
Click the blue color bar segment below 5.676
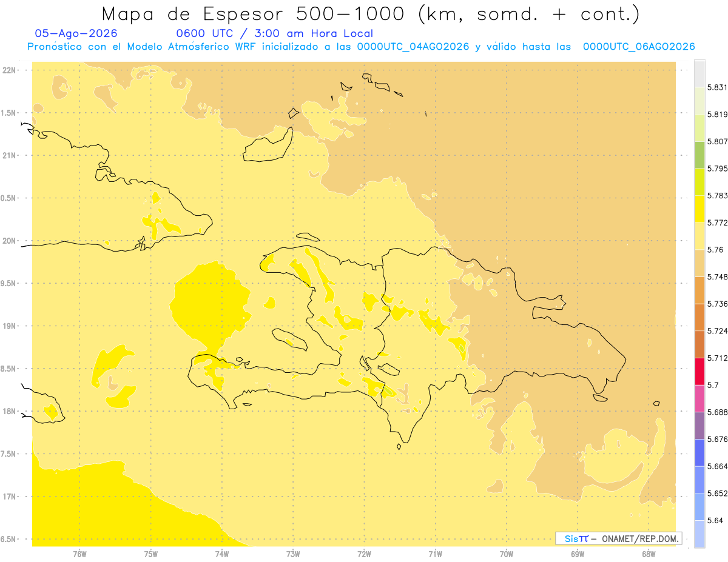(699, 452)
